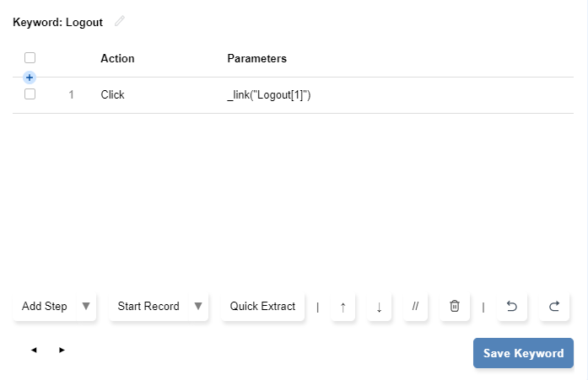Click the pencil icon to rename keyword
Viewport: 588px width, 380px height.
120,21
